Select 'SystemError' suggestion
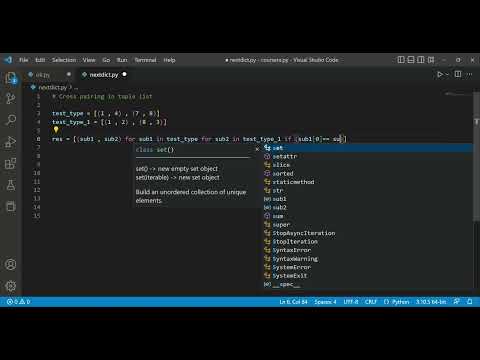 367,267
